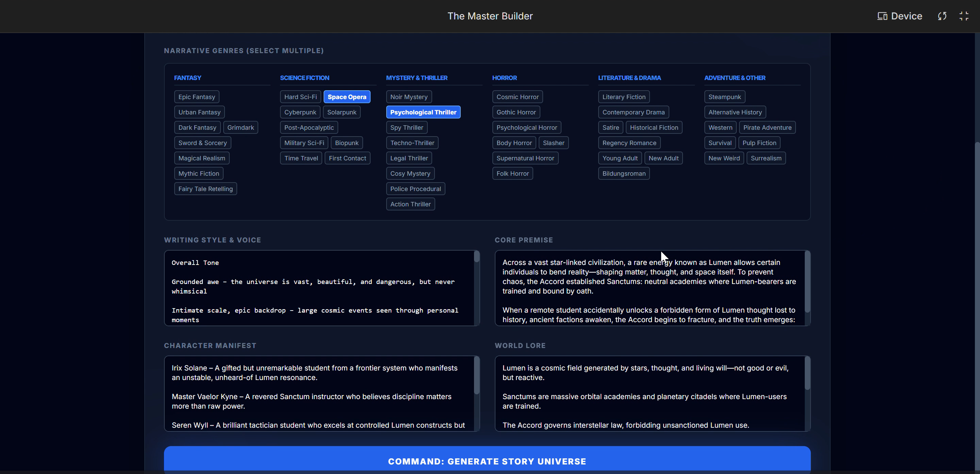
Task: Deselect the Space Opera genre chip
Action: click(347, 97)
